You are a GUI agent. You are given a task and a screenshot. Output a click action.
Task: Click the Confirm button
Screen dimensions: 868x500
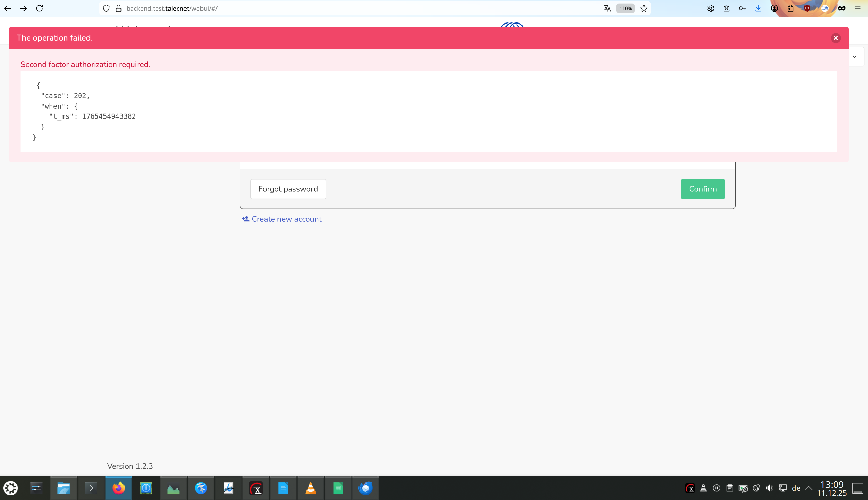click(x=702, y=189)
